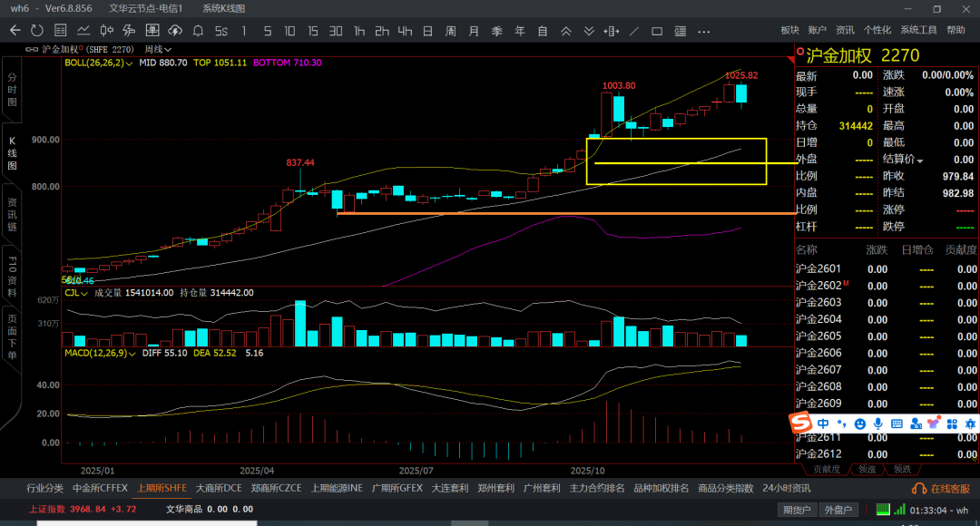The image size is (980, 526).
Task: Open the Sogou soft keyboard icon
Action: point(897,424)
